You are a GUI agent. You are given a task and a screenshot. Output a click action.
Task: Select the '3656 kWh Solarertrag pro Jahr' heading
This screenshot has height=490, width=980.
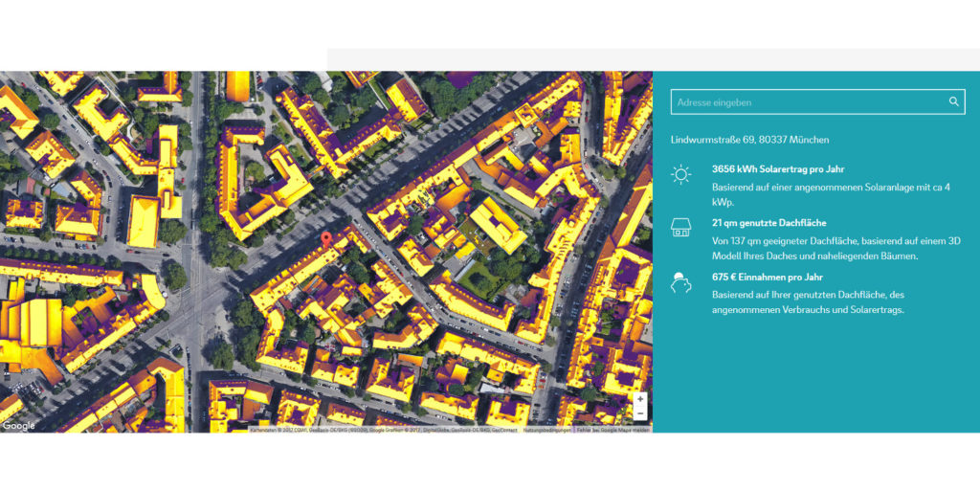coord(778,168)
